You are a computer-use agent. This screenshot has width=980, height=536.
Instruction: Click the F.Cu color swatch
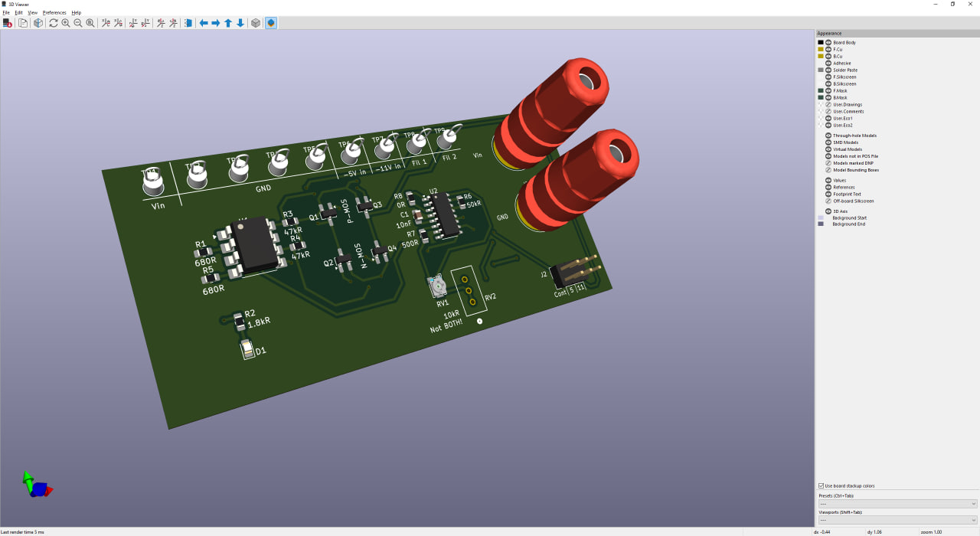(x=821, y=49)
